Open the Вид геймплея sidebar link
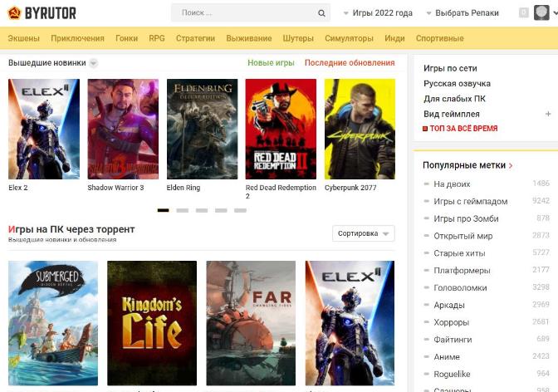The height and width of the screenshot is (392, 558). tap(452, 114)
